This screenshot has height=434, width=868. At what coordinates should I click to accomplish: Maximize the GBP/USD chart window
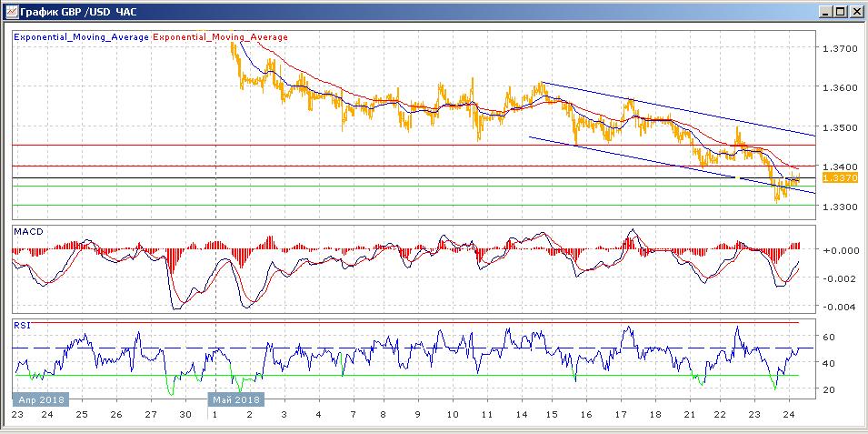841,12
